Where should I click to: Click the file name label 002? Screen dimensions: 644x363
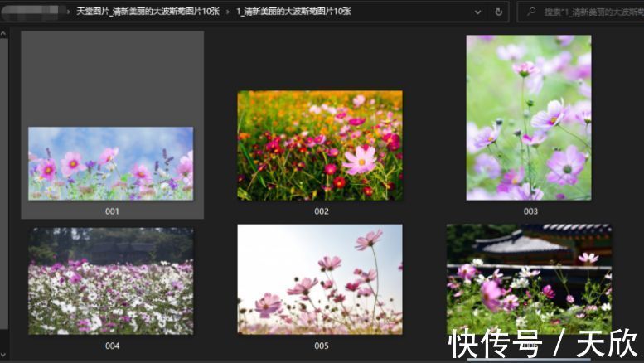(321, 211)
